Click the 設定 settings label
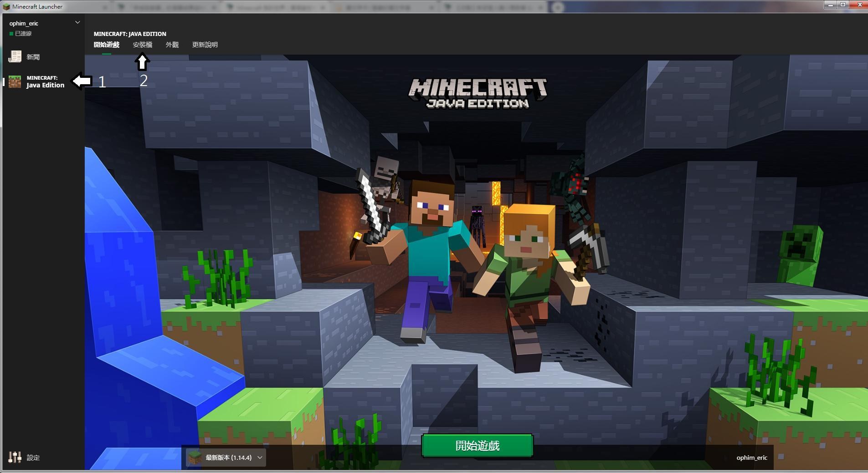Screen dimensions: 868x473 33,458
